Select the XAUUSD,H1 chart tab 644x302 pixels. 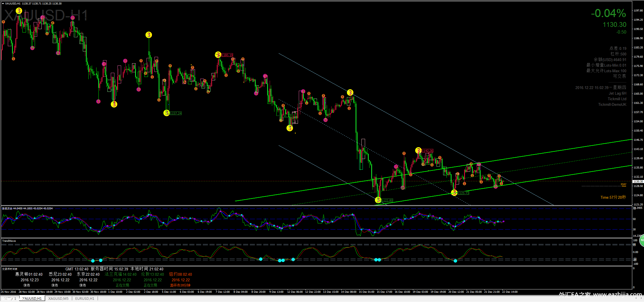point(32,299)
